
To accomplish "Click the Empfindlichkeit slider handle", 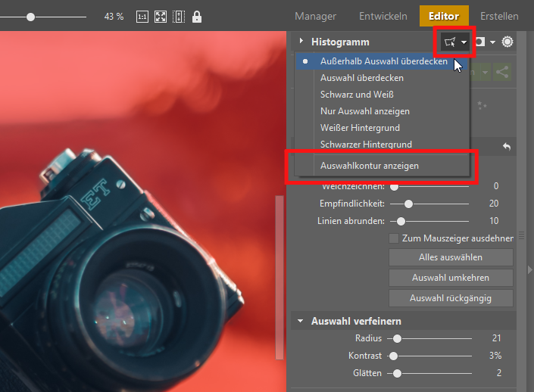I will pyautogui.click(x=409, y=204).
